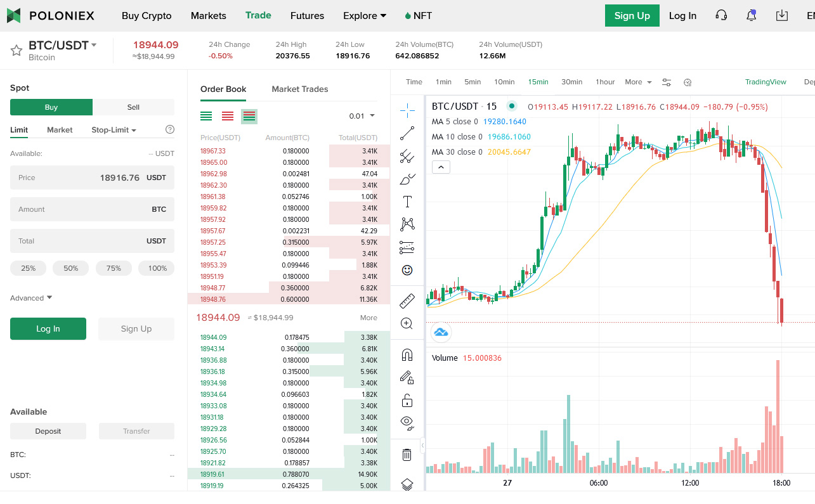Image resolution: width=815 pixels, height=504 pixels.
Task: Click ask price 18948.76 row
Action: pos(289,299)
